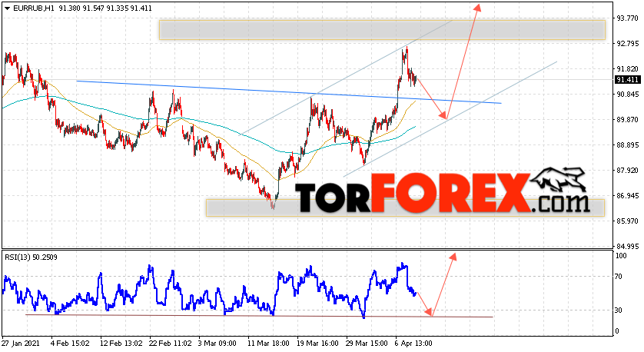Click the current price tag 91.411
This screenshot has width=644, height=352.
627,80
